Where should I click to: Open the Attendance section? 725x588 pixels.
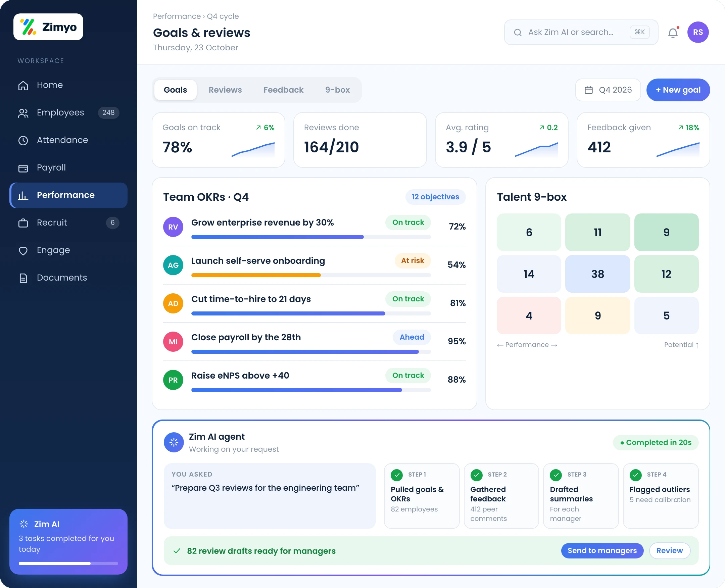[68, 140]
